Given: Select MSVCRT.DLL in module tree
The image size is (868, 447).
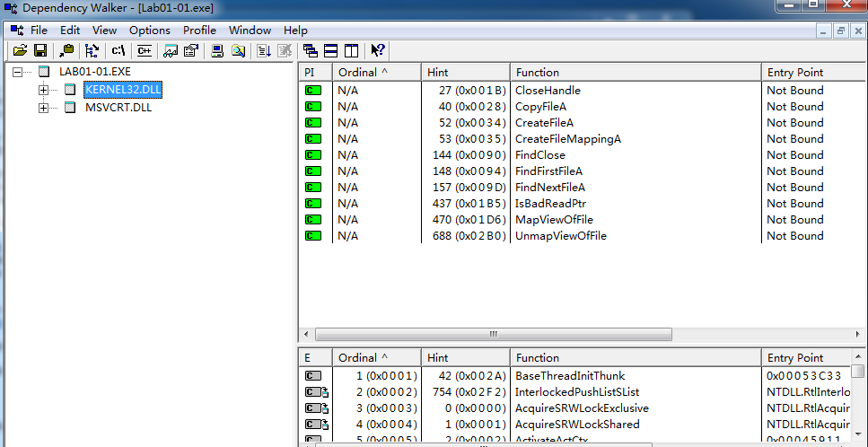Looking at the screenshot, I should [x=118, y=108].
